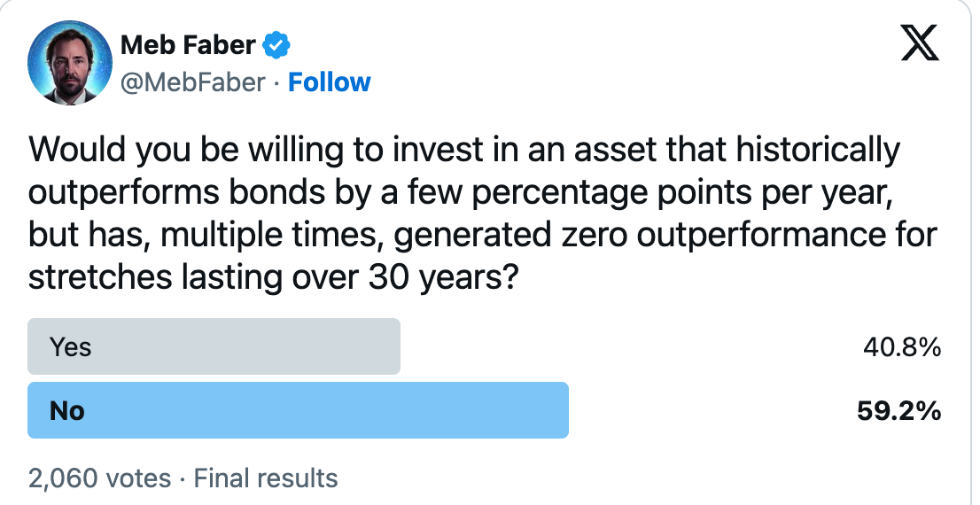Click the word 'historically' in the tweet
The image size is (980, 505).
pos(818,150)
